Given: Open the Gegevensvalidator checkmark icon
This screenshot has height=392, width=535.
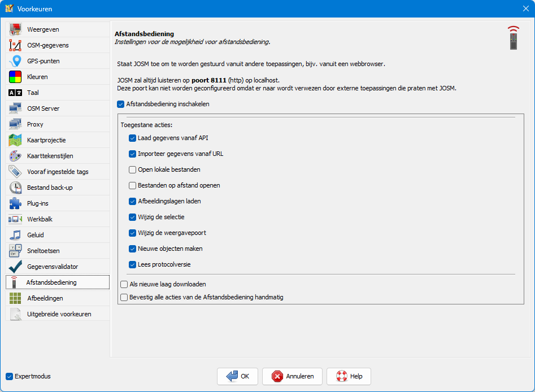Looking at the screenshot, I should (x=16, y=266).
